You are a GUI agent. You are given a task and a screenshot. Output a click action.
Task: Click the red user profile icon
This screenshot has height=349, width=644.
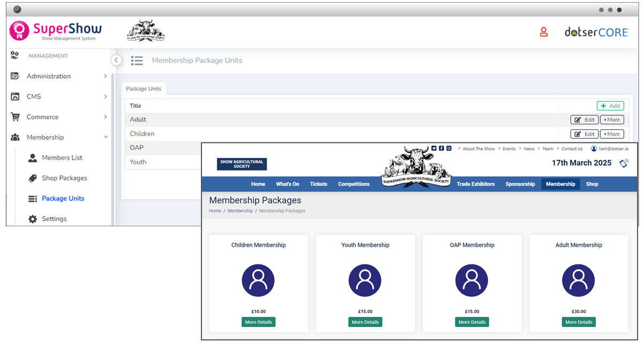point(543,32)
